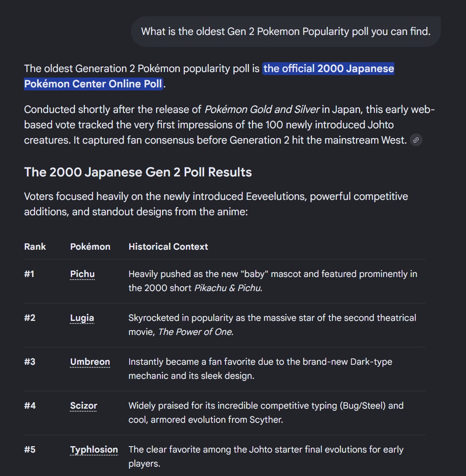Open the Lugia link
The image size is (466, 476).
pos(82,318)
